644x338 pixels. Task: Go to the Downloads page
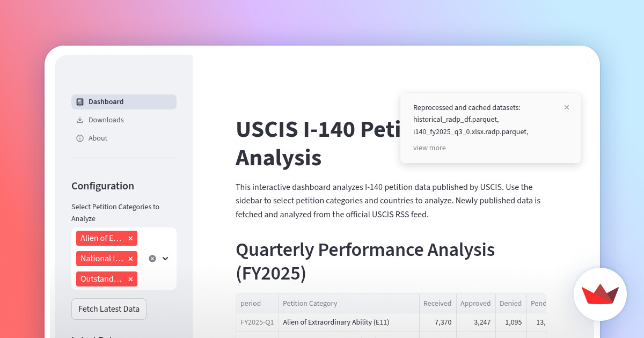[106, 120]
